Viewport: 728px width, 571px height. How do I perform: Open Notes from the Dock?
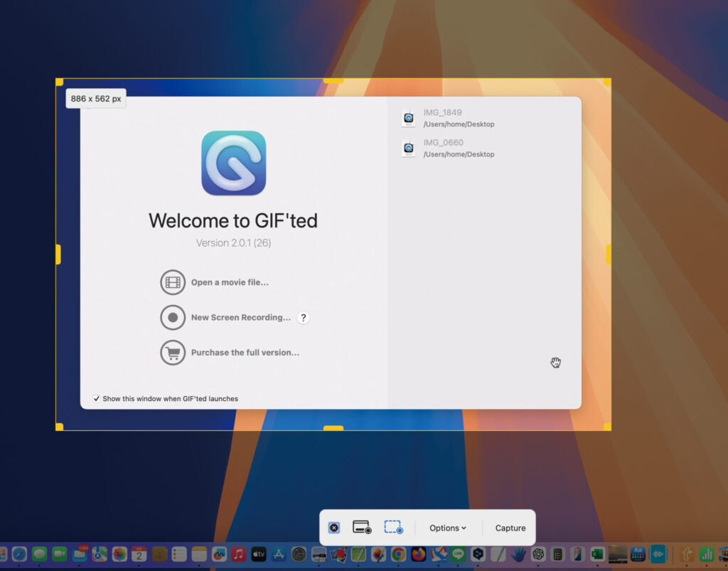coord(199,554)
